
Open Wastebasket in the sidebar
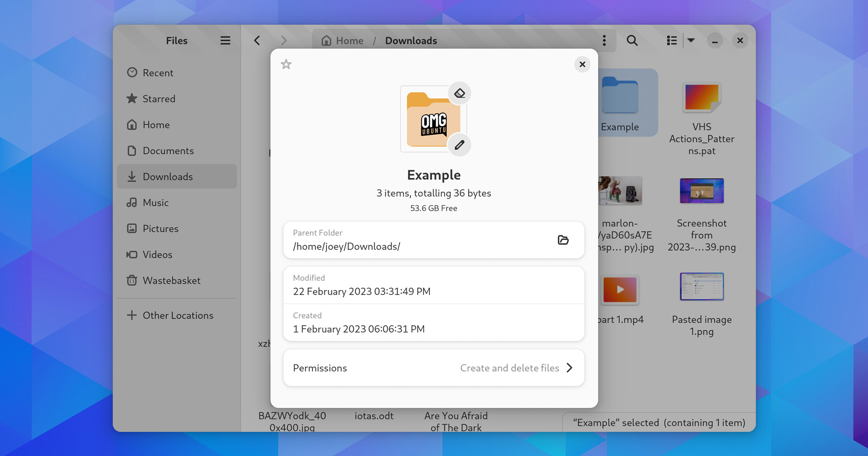pos(177,280)
